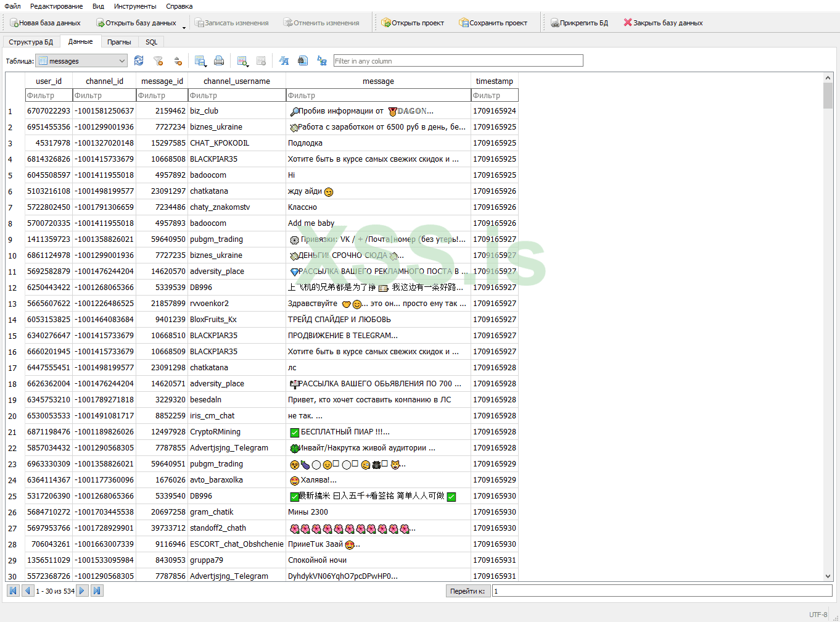The image size is (840, 622).
Task: Click the scrollbar up arrow
Action: [828, 78]
